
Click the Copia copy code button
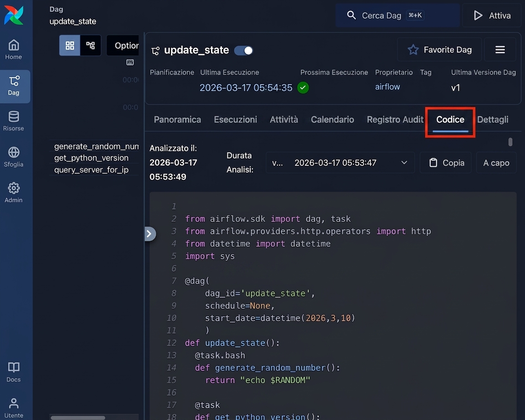coord(446,163)
